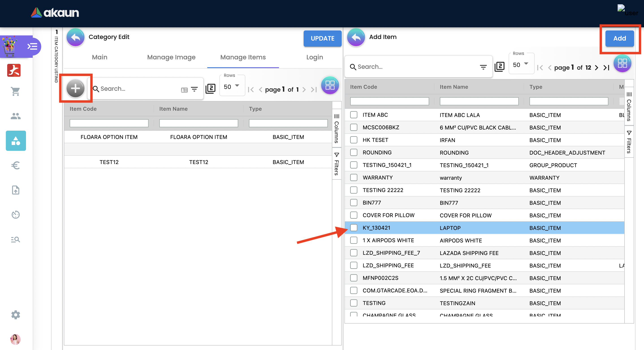Viewport: 644px width, 350px height.
Task: Click the UPDATE button
Action: pyautogui.click(x=322, y=38)
